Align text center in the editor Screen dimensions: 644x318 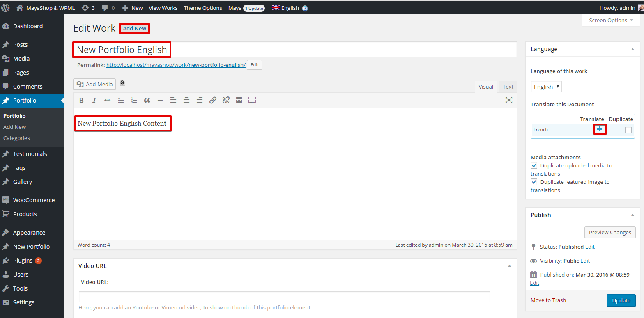[x=186, y=100]
